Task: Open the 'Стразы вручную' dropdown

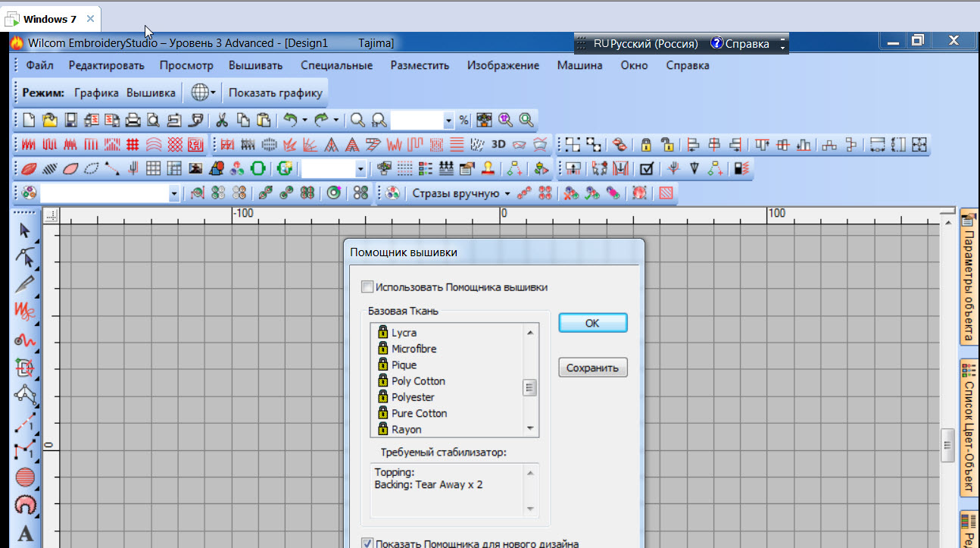Action: 507,193
